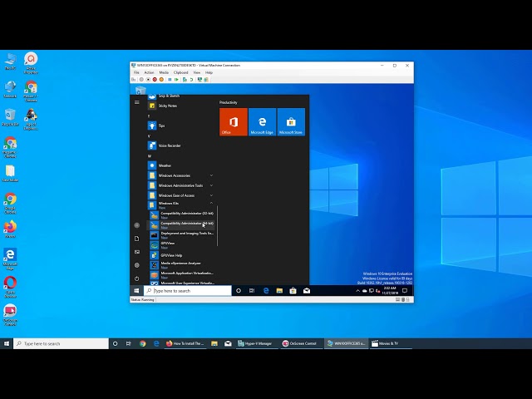Screen dimensions: 532x399
Task: Open File Explorer from VM taskbar
Action: click(x=279, y=290)
